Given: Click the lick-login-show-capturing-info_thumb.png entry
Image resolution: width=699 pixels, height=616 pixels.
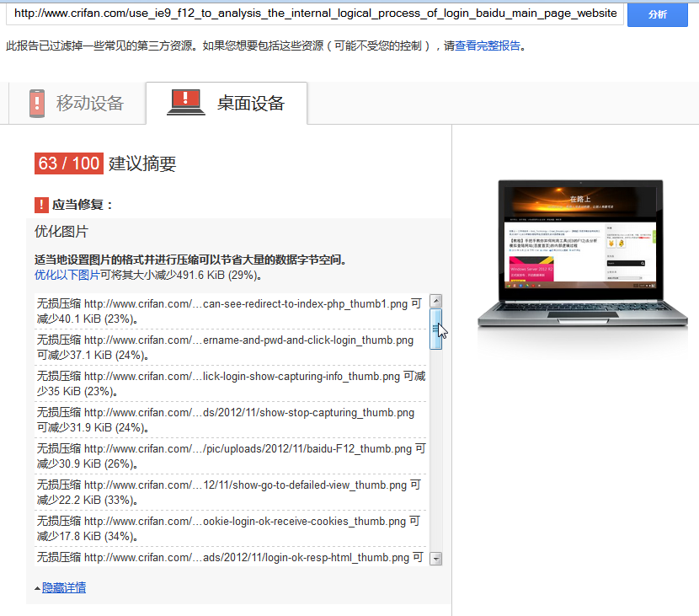Looking at the screenshot, I should coord(230,383).
